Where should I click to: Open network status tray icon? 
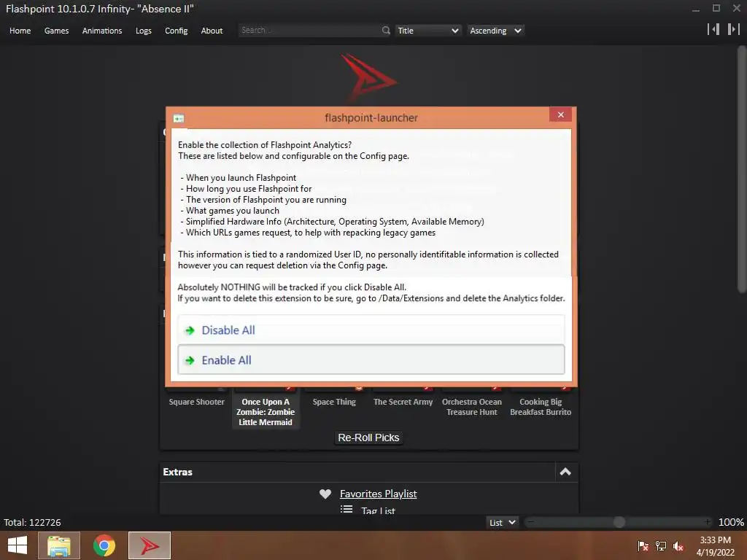click(x=661, y=545)
